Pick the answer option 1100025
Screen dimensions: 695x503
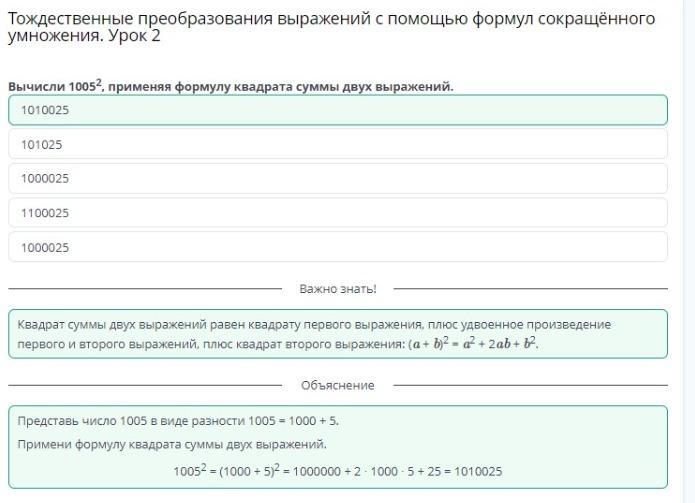tap(338, 213)
